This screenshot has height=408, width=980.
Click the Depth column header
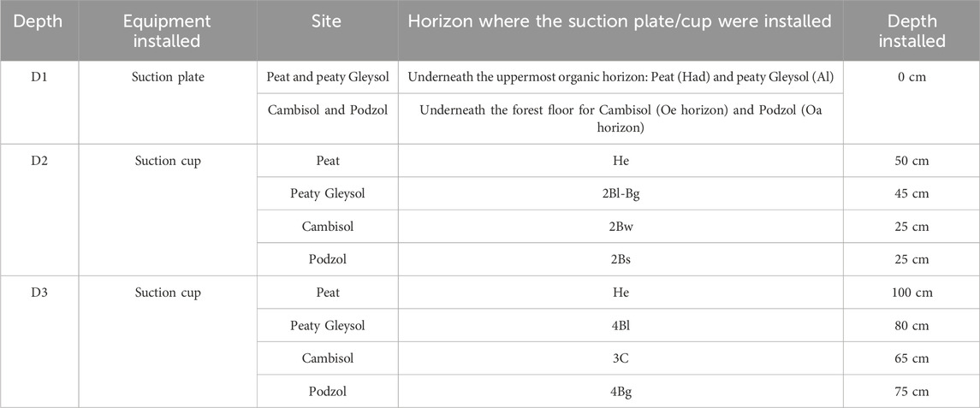39,31
